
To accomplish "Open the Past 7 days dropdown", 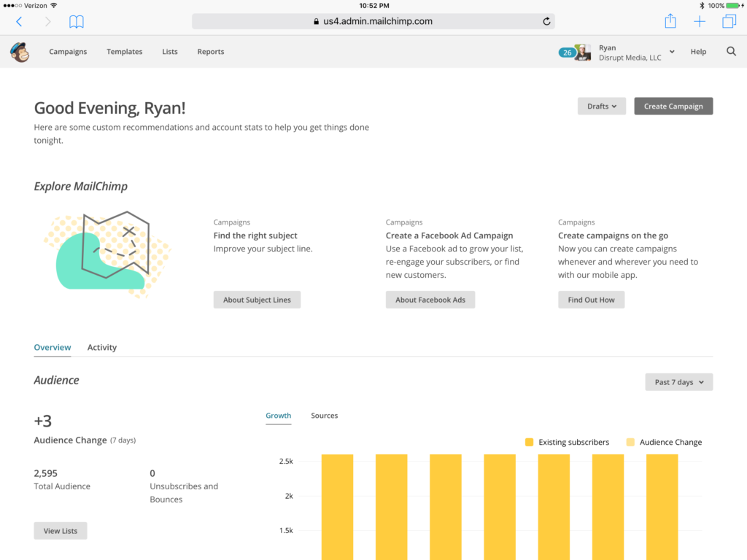I will coord(679,382).
